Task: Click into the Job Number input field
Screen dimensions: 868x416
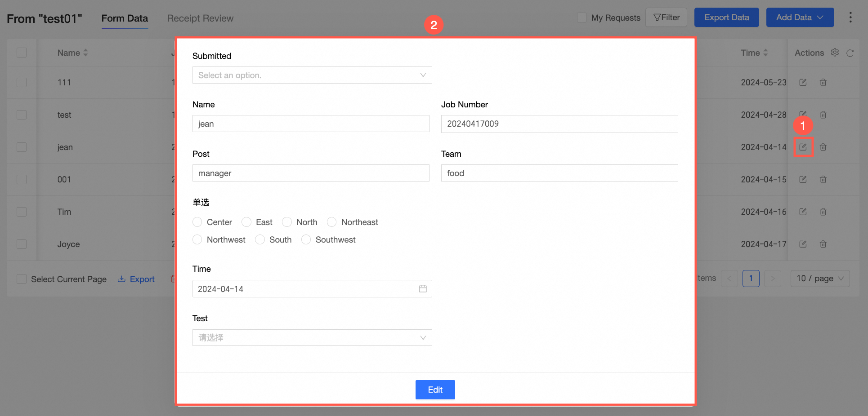Action: pos(559,124)
